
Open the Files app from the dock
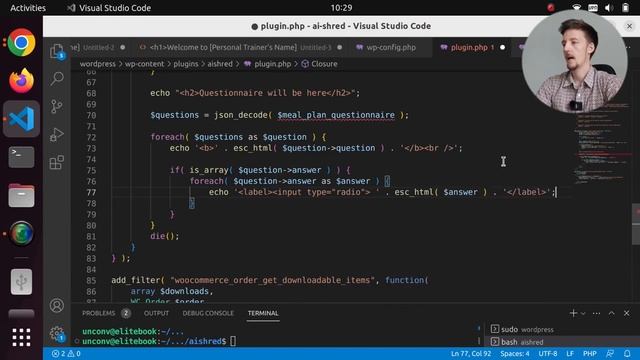[x=21, y=196]
